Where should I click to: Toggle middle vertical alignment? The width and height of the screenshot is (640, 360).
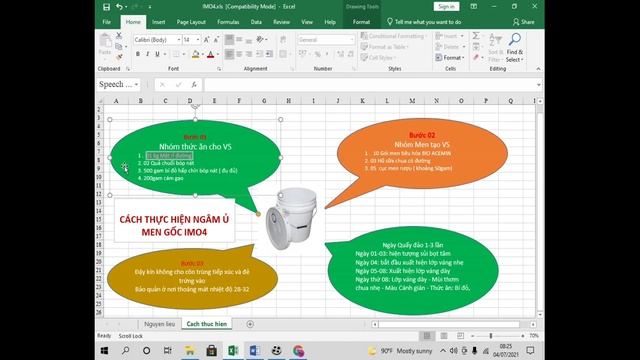(x=239, y=40)
